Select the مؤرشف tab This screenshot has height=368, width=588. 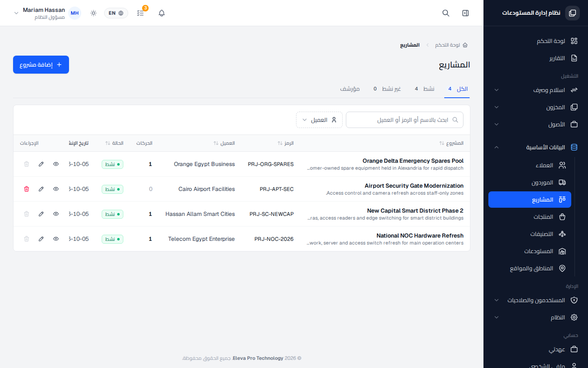[350, 89]
